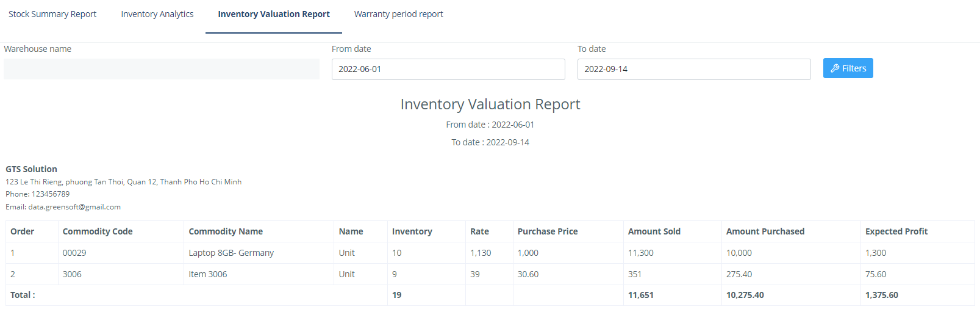Image resolution: width=980 pixels, height=323 pixels.
Task: Click the To date input field
Action: click(x=694, y=69)
